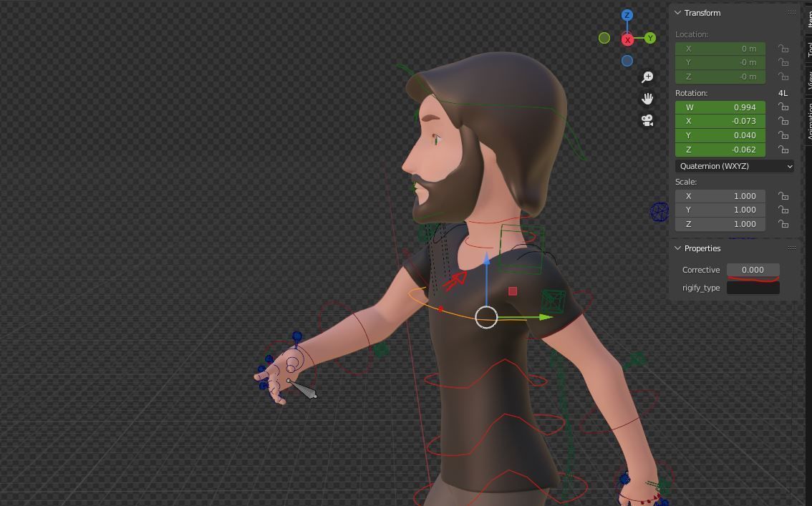Collapse the Properties panel
Viewport: 812px width, 506px height.
(x=677, y=248)
